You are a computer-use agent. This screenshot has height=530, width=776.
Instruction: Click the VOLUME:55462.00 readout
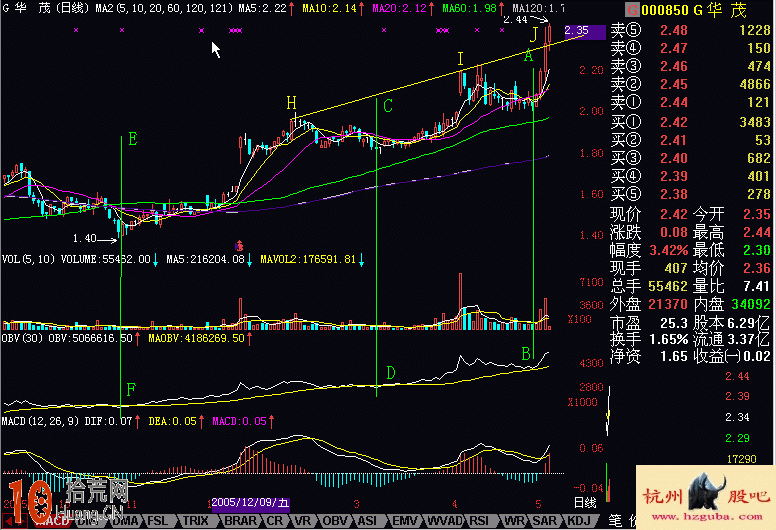coord(105,259)
